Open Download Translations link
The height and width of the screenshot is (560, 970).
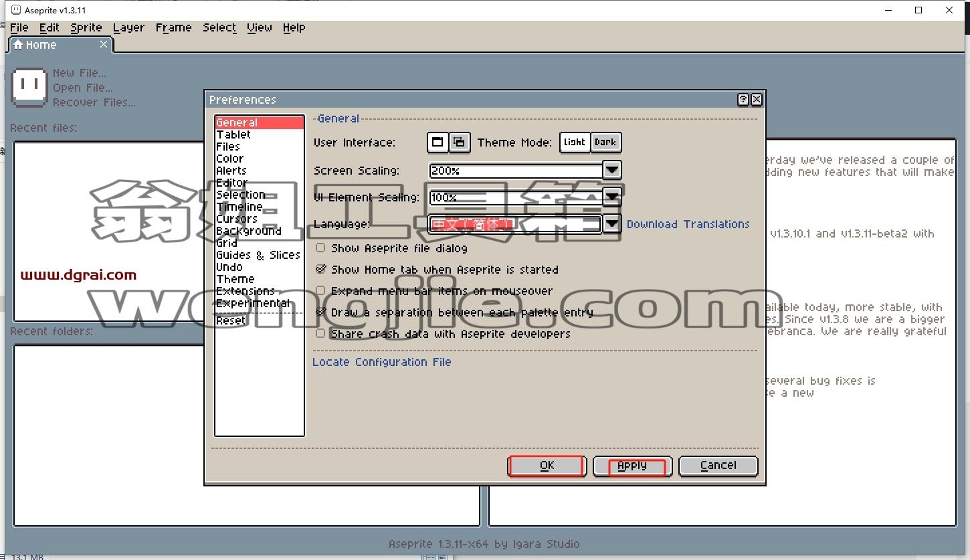pyautogui.click(x=688, y=224)
